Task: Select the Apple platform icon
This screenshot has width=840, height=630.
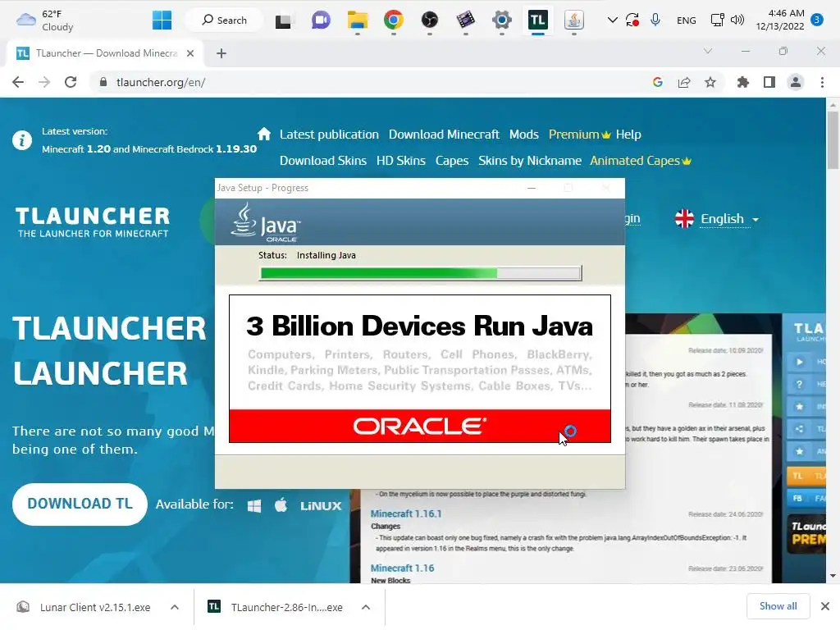Action: pos(281,504)
